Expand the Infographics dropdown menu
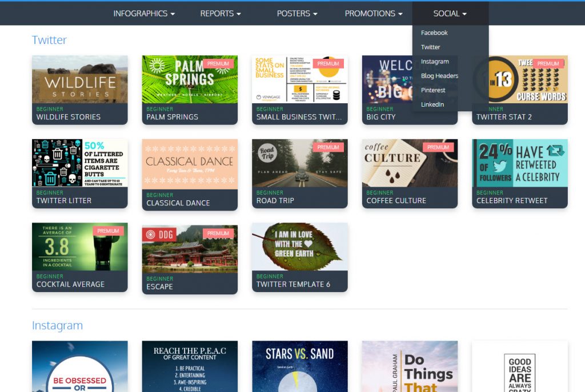585x392 pixels. point(144,13)
